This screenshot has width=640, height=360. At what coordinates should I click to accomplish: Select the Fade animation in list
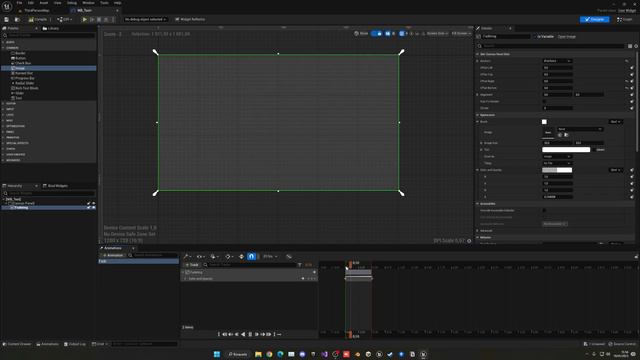(x=139, y=261)
